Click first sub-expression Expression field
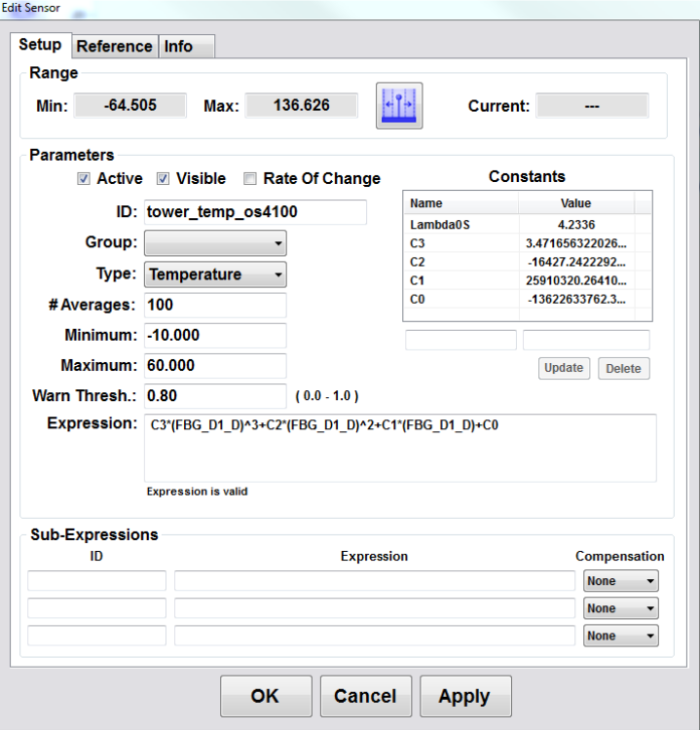The image size is (700, 730). point(375,581)
